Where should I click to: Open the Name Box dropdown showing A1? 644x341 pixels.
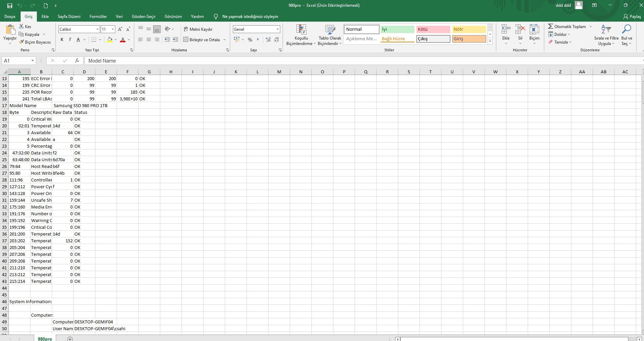33,61
